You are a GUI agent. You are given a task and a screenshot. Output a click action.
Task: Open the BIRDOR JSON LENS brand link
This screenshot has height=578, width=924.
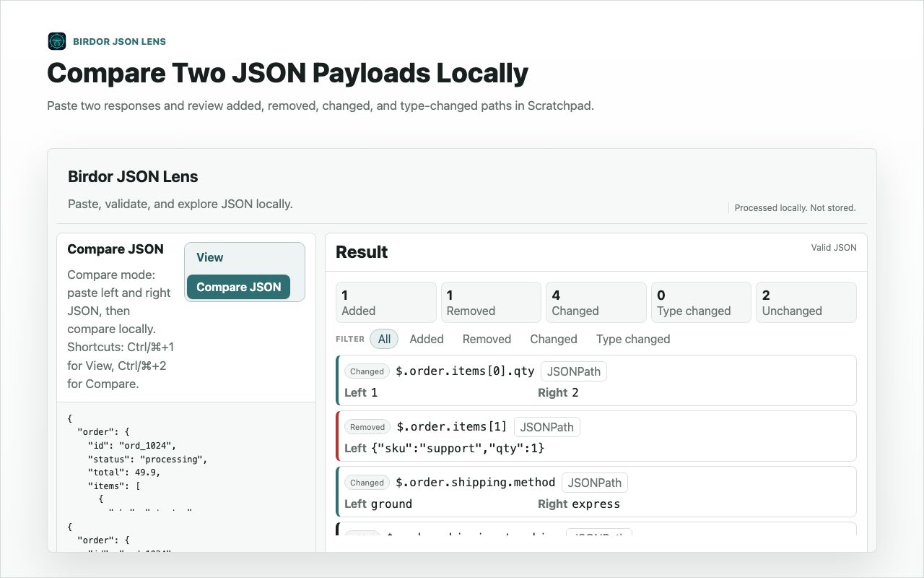pyautogui.click(x=119, y=42)
